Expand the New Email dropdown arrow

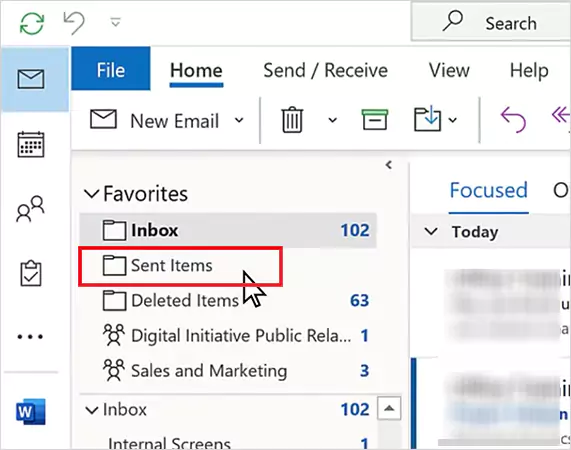[x=239, y=120]
